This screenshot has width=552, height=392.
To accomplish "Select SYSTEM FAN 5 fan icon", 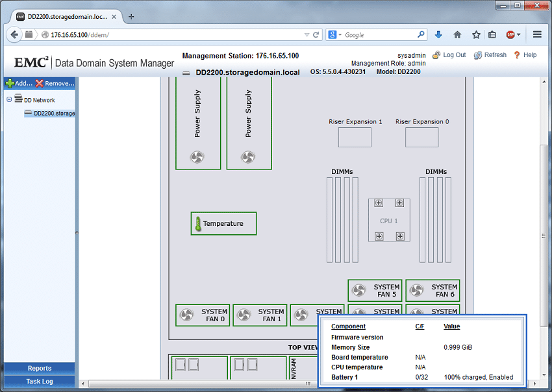I will pyautogui.click(x=358, y=290).
